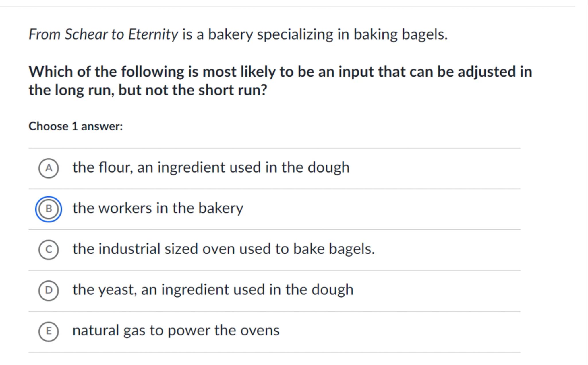Select radio button A for flour
This screenshot has height=365, width=588.
[49, 168]
